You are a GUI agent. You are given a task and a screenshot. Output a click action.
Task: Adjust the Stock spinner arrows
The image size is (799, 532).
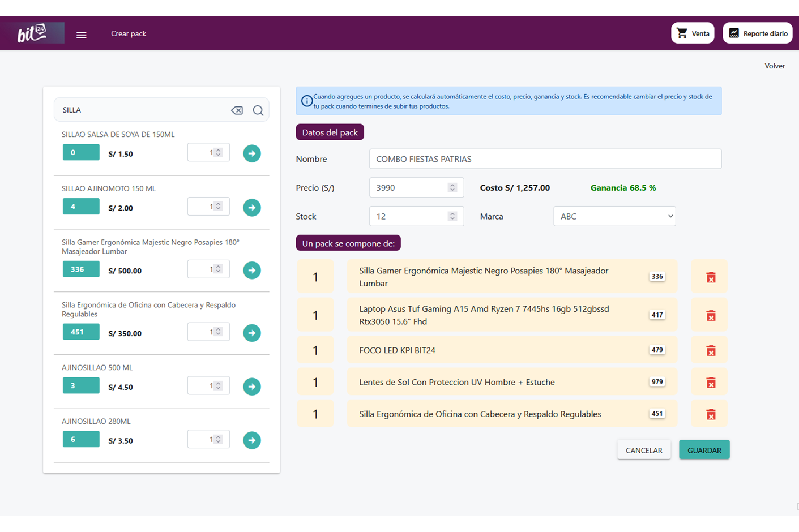[452, 216]
